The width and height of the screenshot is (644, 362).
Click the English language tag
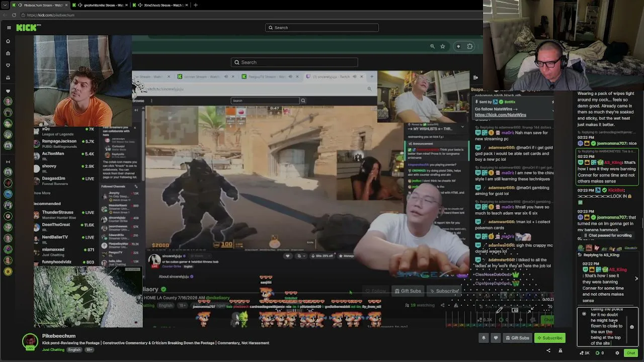point(74,350)
